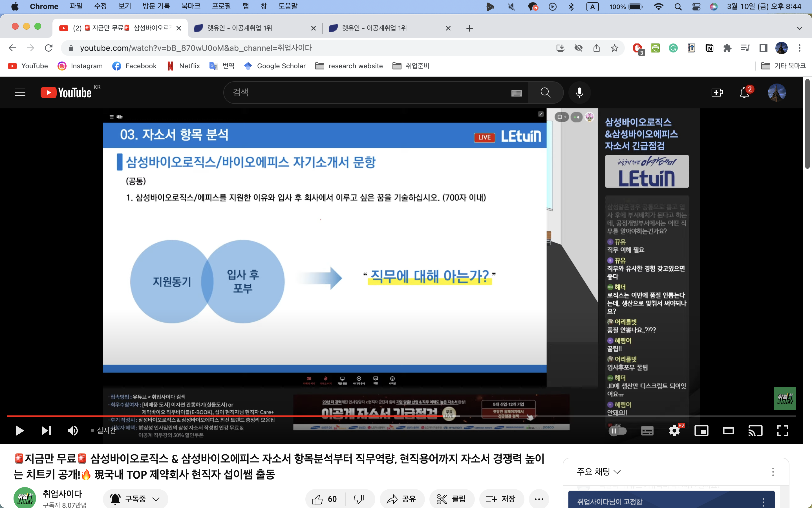Like the video with thumbs up
This screenshot has height=508, width=812.
[325, 499]
